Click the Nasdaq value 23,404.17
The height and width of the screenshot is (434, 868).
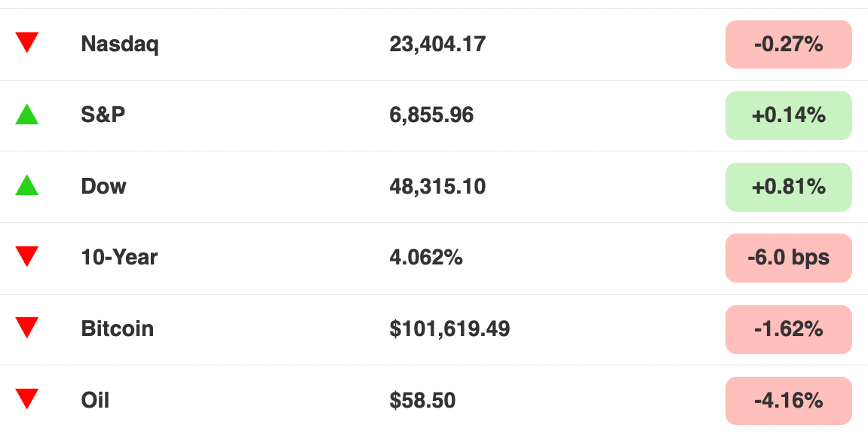[437, 44]
